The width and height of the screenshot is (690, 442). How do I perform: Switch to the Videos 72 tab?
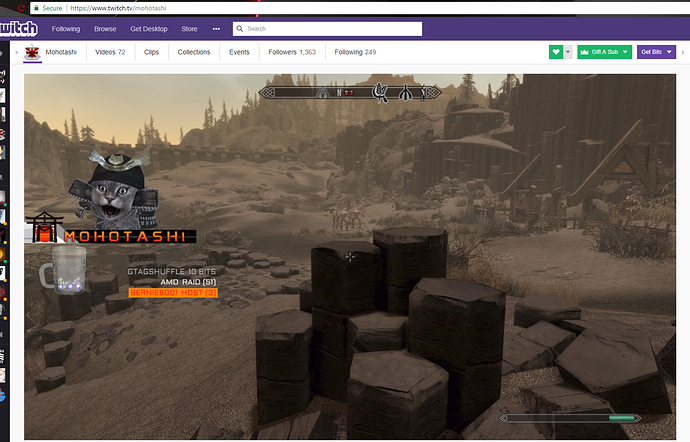pos(110,52)
